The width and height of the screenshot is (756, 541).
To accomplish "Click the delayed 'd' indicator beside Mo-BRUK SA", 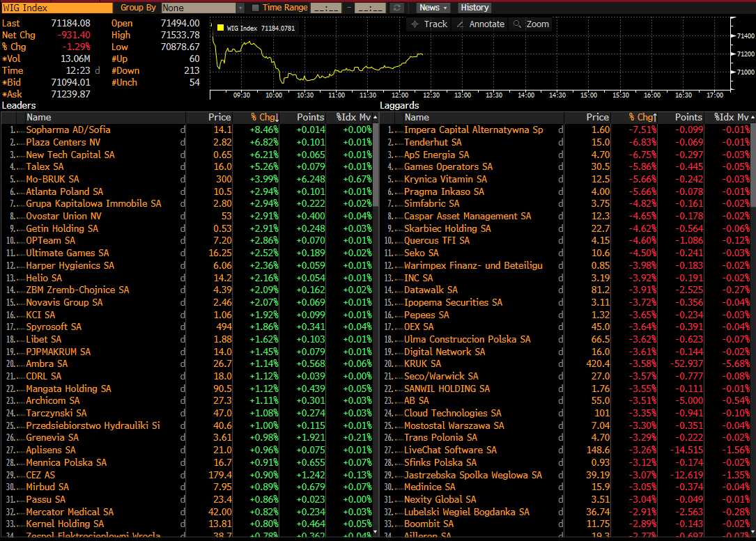I will point(183,179).
